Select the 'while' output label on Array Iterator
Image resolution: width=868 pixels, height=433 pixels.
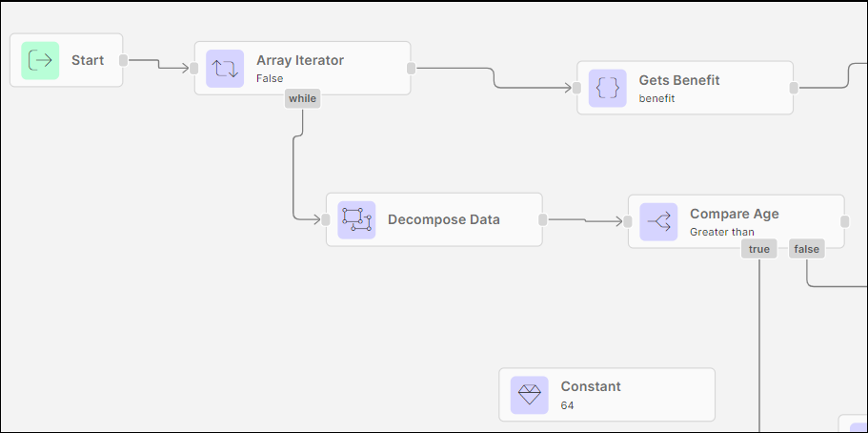[302, 98]
